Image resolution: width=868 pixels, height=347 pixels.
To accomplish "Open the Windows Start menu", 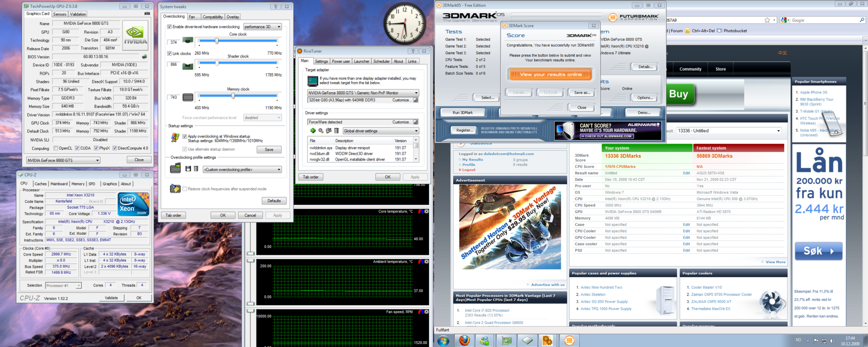I will pyautogui.click(x=443, y=341).
